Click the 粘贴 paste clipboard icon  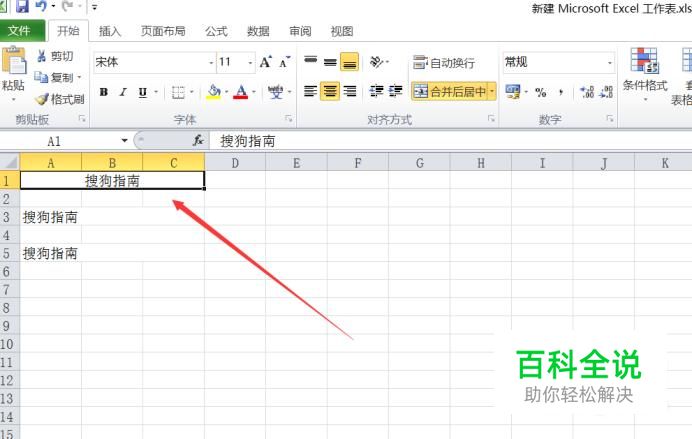[14, 60]
